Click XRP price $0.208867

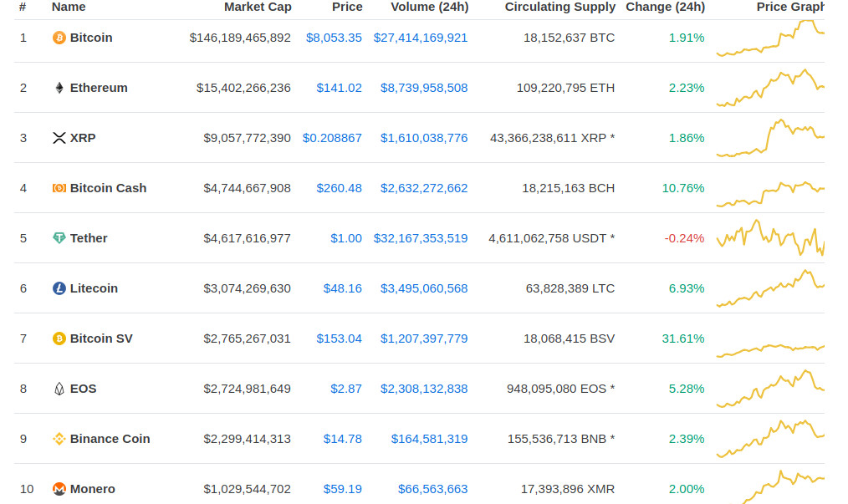pos(332,138)
